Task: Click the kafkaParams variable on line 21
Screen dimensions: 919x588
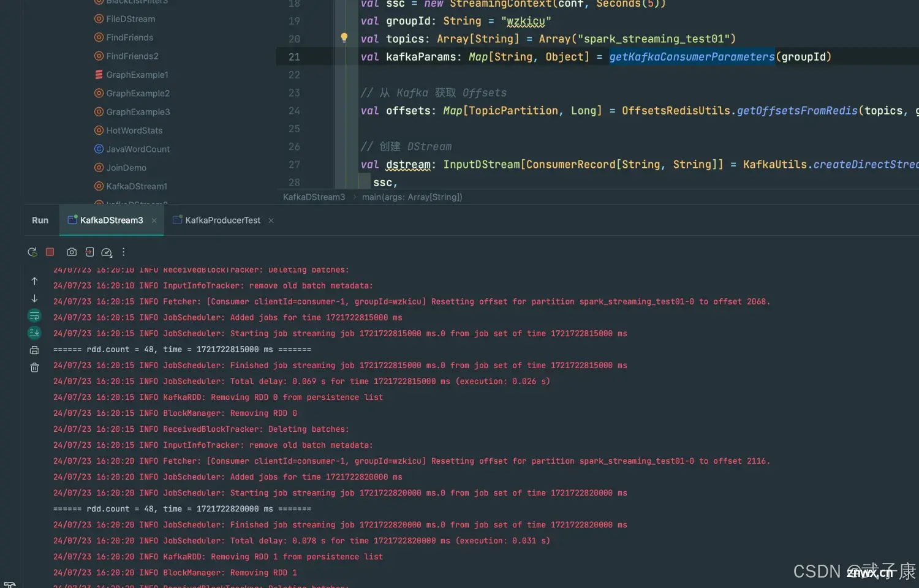Action: [x=421, y=56]
